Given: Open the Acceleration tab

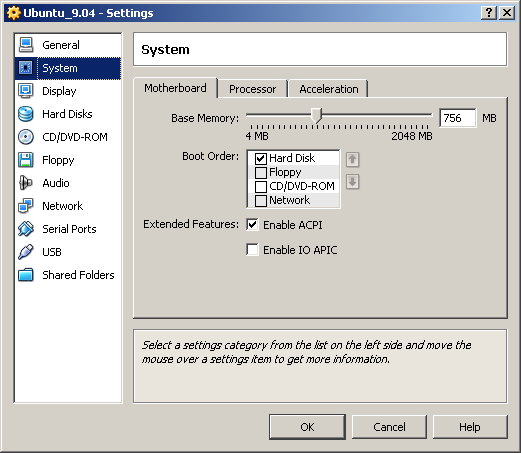Looking at the screenshot, I should [x=329, y=89].
